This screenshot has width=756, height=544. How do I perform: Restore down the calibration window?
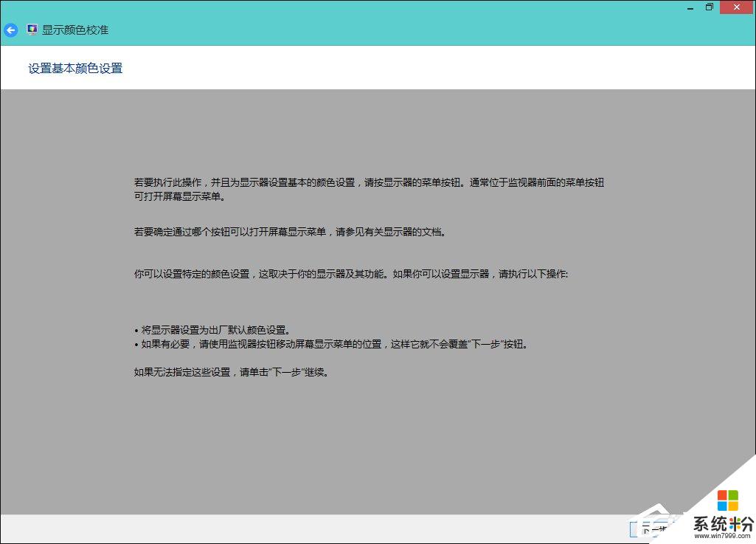coord(710,7)
